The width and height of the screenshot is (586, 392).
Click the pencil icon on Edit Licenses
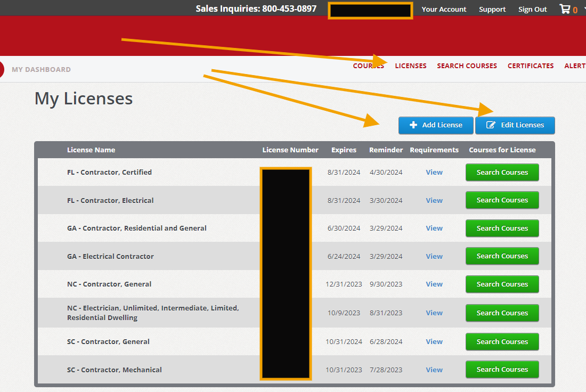tap(491, 125)
